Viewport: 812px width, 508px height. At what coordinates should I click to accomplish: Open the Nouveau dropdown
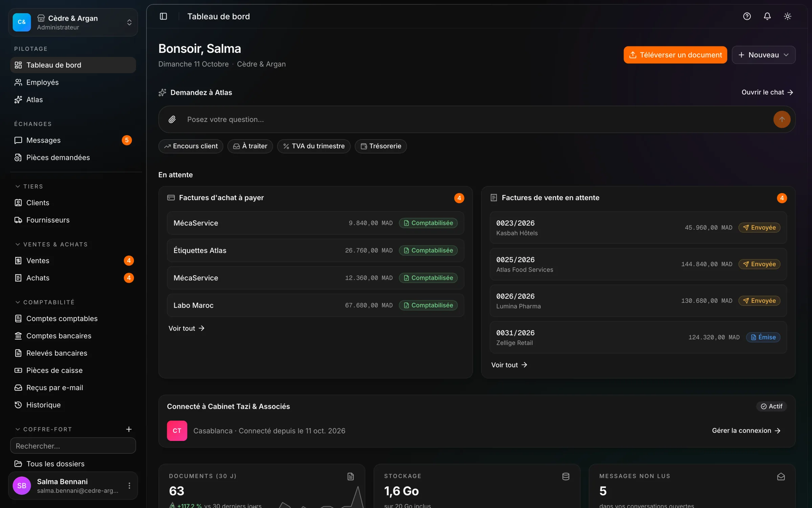(764, 55)
